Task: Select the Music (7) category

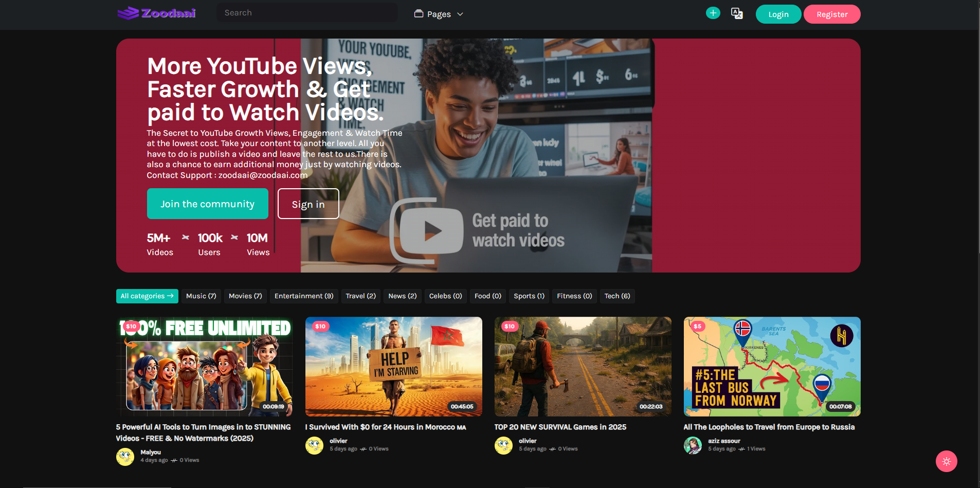Action: coord(201,296)
